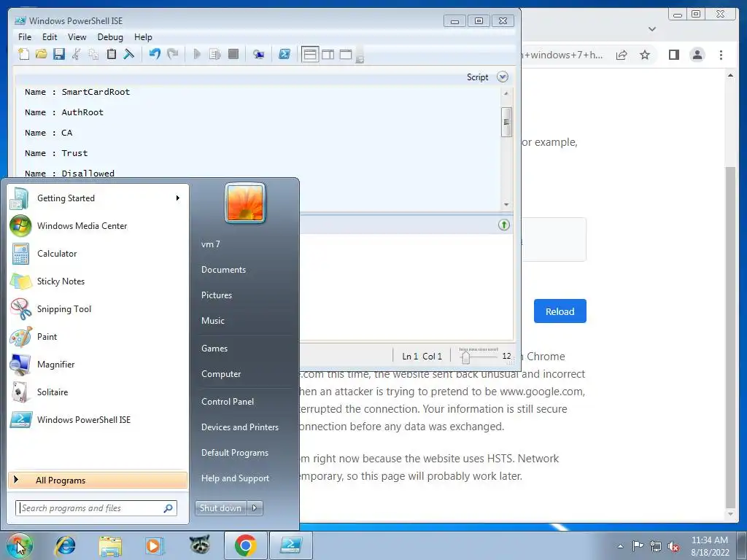Click the Search programs and files box
Image resolution: width=747 pixels, height=560 pixels.
[x=96, y=508]
